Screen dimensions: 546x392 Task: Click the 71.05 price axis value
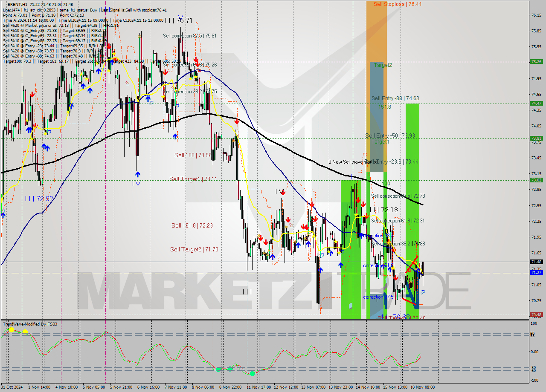tap(536, 285)
